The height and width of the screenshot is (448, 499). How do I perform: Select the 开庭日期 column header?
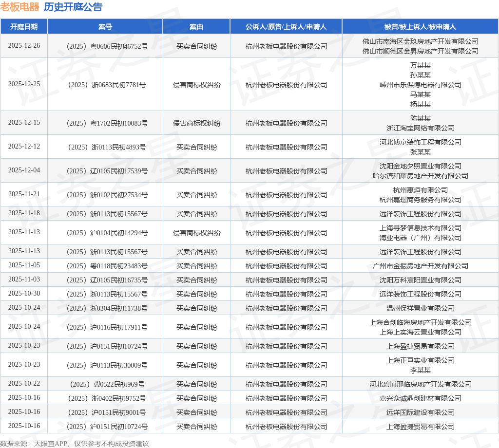pyautogui.click(x=24, y=27)
